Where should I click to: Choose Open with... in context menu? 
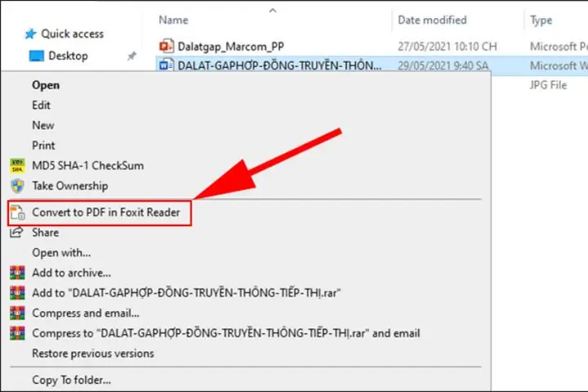click(61, 253)
